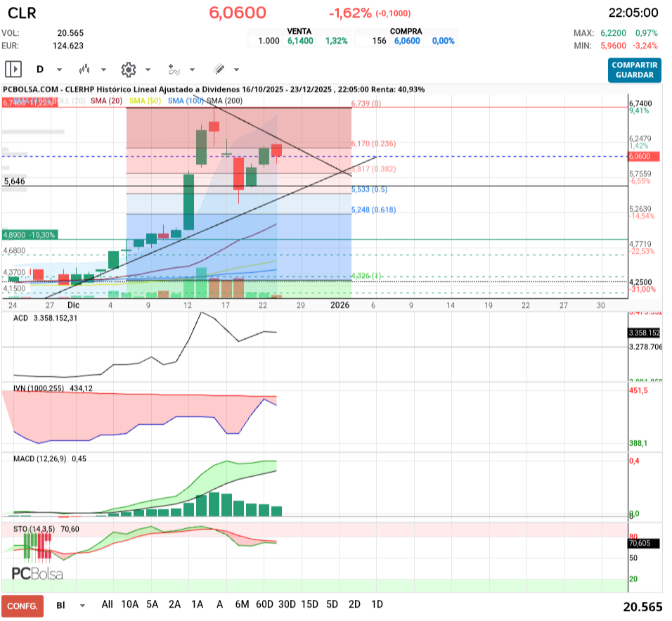The height and width of the screenshot is (621, 672).
Task: Select the 2D time range
Action: pos(354,604)
